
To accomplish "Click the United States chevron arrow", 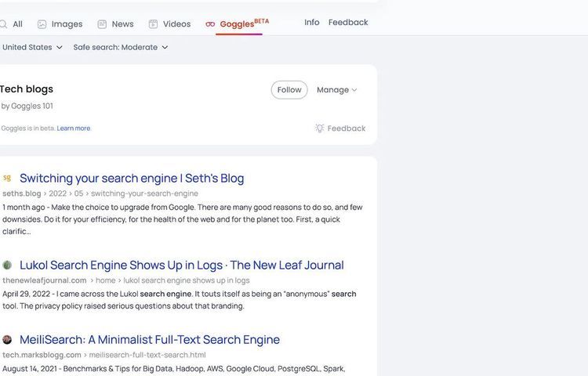I will 60,48.
